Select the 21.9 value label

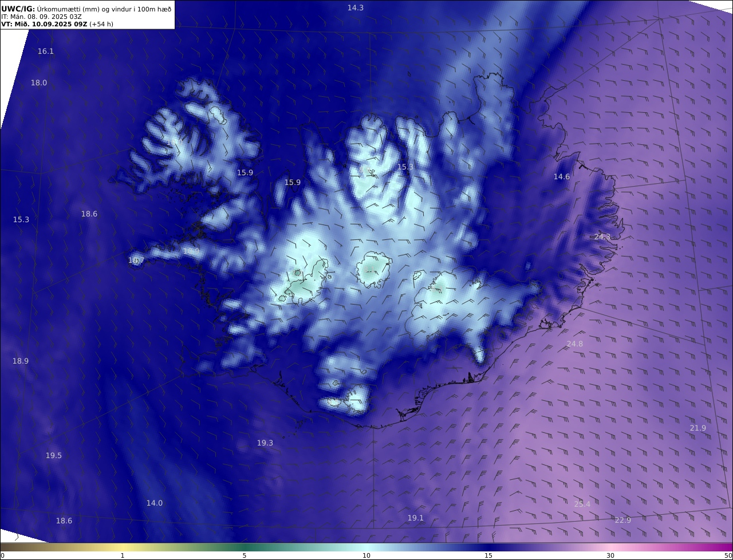(x=698, y=428)
